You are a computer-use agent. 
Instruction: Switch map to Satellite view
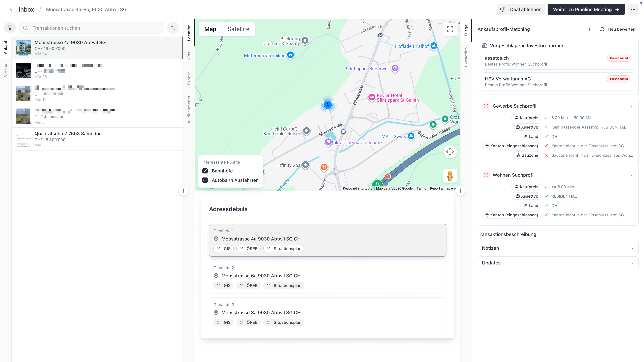(238, 29)
